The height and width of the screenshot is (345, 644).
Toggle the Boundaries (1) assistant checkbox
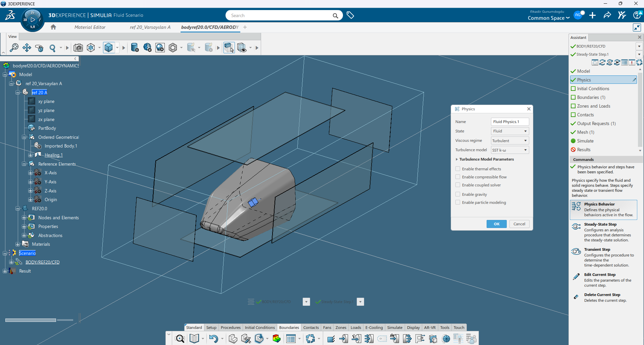573,97
